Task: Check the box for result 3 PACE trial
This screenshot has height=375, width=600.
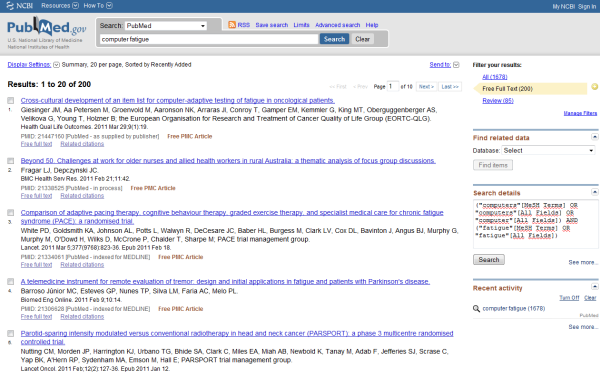Action: pyautogui.click(x=11, y=212)
